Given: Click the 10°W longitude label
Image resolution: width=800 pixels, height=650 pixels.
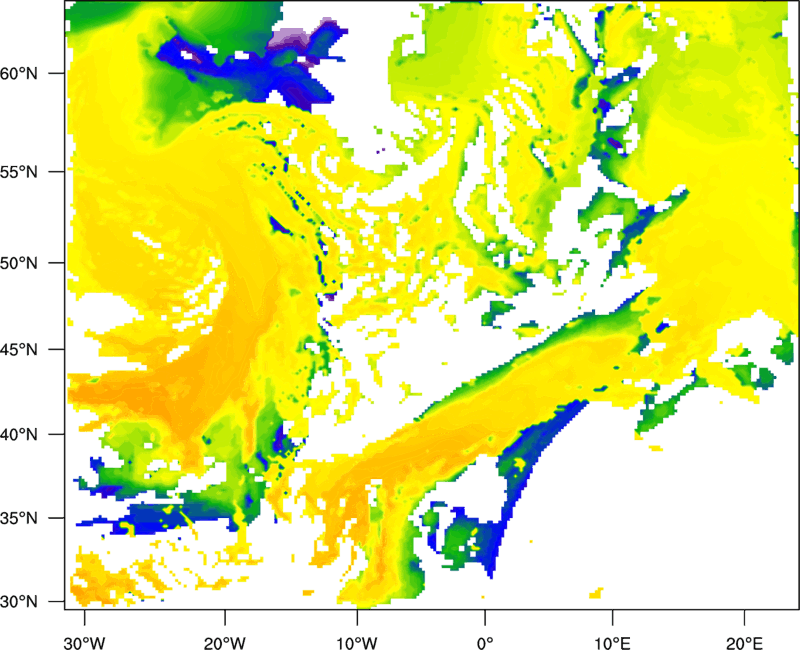Looking at the screenshot, I should (x=357, y=643).
